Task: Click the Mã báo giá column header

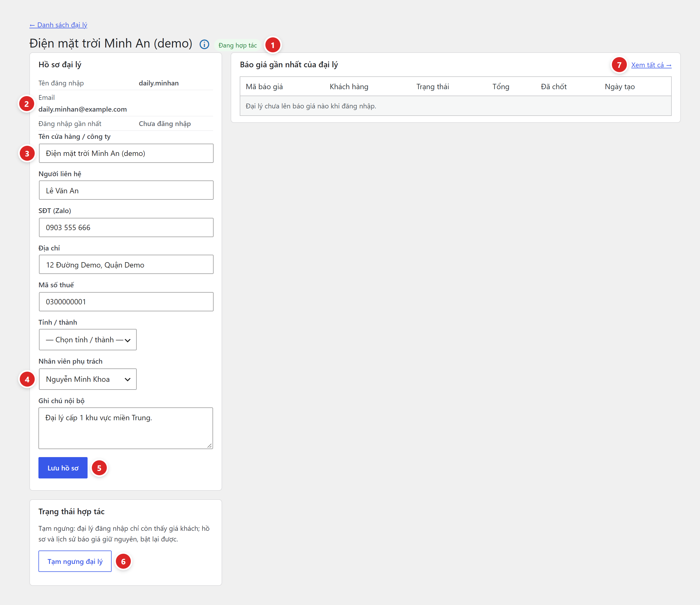Action: click(264, 87)
